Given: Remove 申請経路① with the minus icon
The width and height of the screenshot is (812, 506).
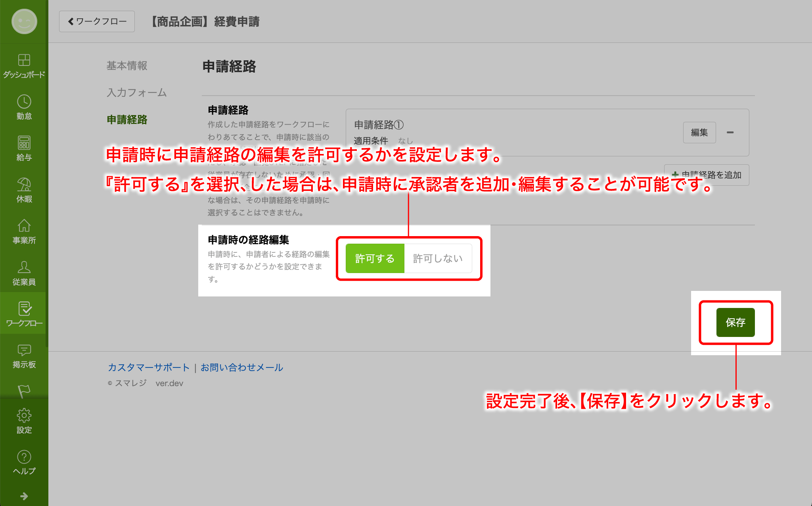Looking at the screenshot, I should (x=730, y=133).
